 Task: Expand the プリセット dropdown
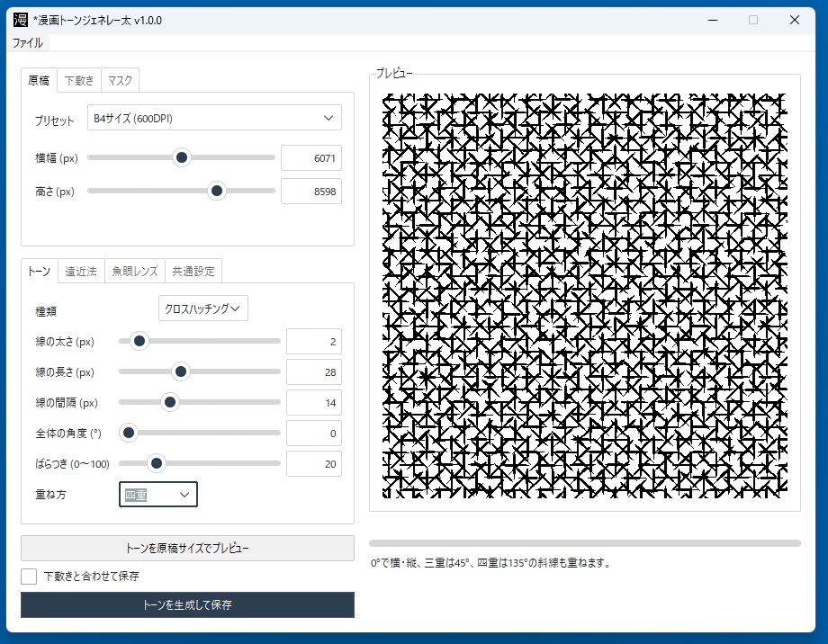[x=214, y=118]
